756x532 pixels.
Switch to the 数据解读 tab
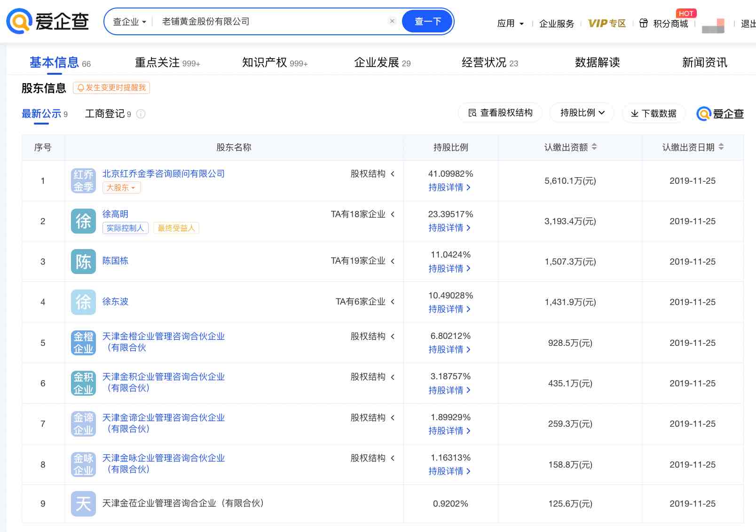tap(597, 63)
